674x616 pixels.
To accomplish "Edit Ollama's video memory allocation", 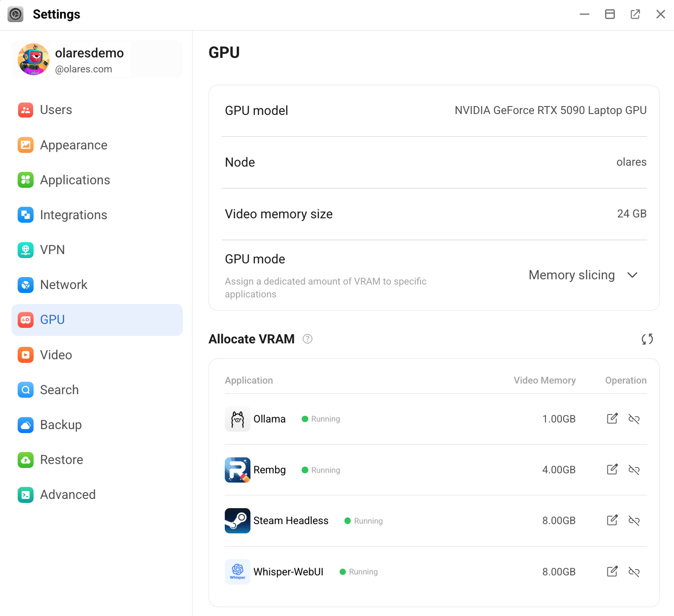I will tap(612, 419).
